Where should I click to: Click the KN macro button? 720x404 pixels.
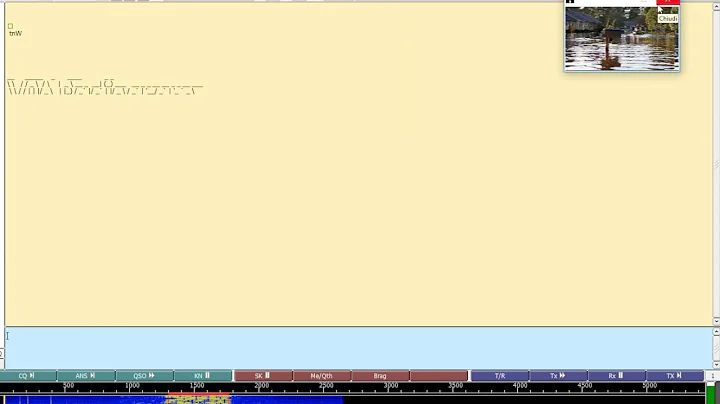[x=202, y=376]
